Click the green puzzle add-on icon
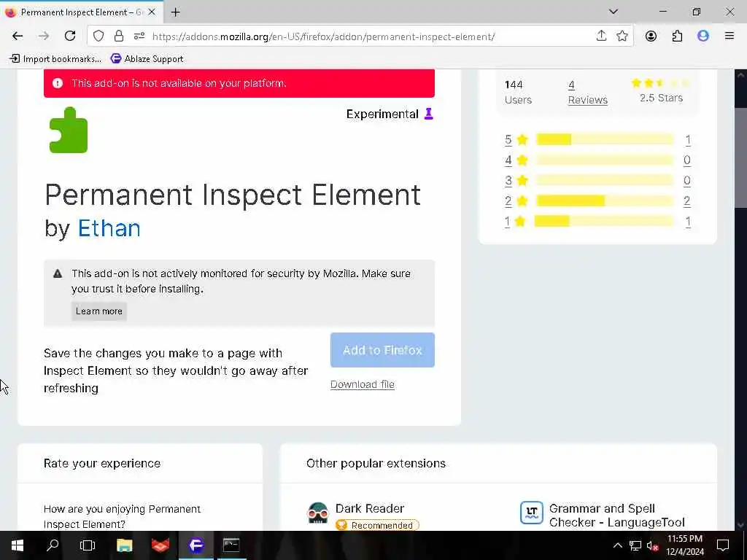 pos(69,130)
